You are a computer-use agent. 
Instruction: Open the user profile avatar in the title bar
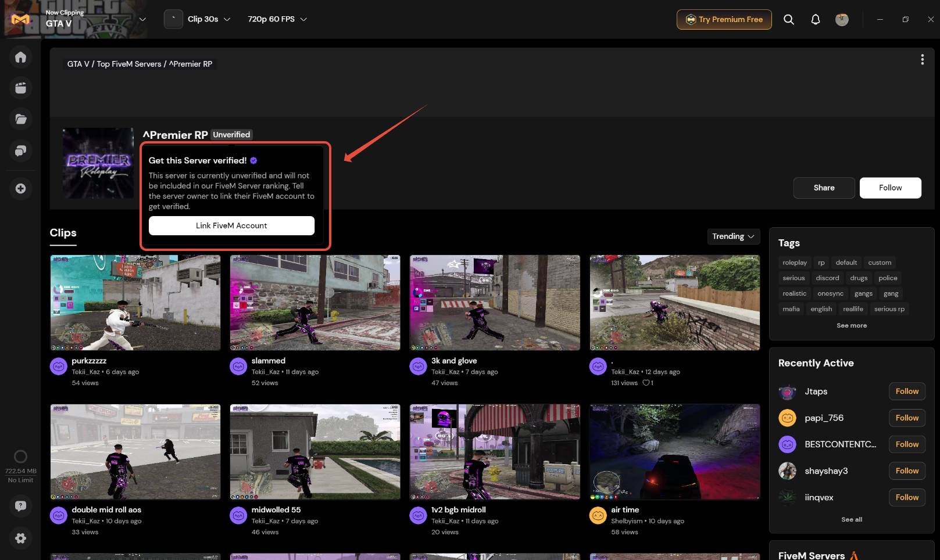tap(842, 19)
